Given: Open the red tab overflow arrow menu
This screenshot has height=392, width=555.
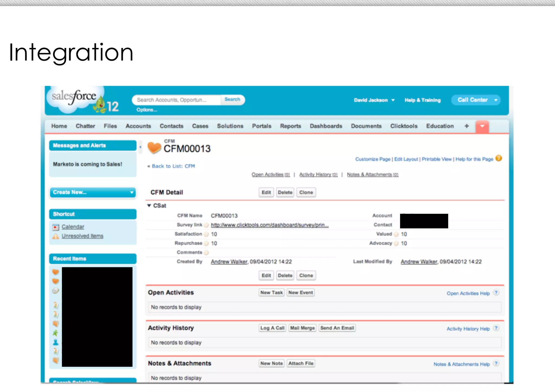Looking at the screenshot, I should pos(482,127).
